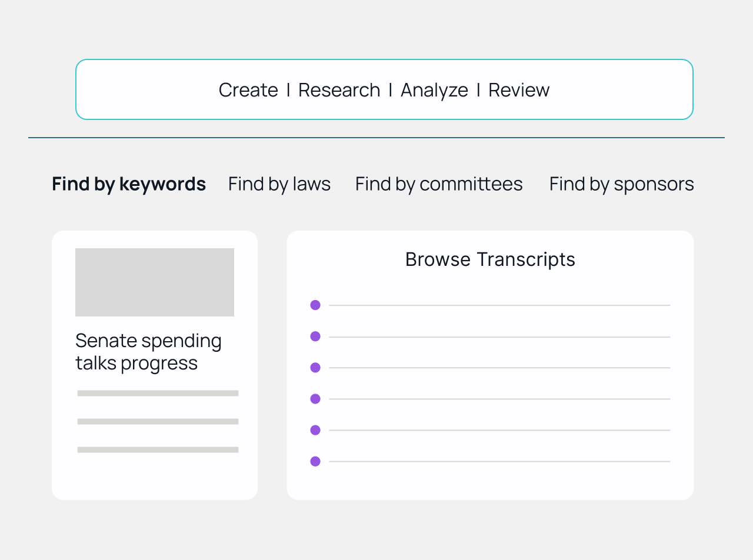Click Create in the top bar
The height and width of the screenshot is (560, 753).
(x=248, y=90)
